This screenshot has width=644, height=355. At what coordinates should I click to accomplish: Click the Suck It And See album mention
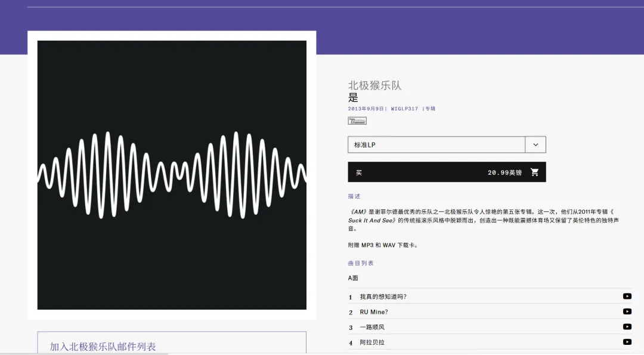click(x=370, y=221)
